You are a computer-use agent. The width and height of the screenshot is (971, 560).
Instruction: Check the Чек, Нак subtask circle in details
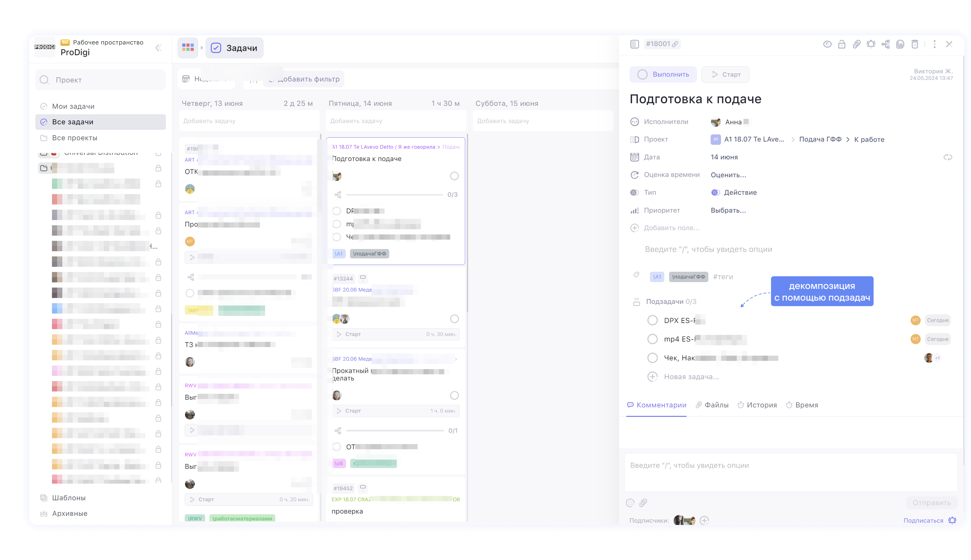[x=652, y=358]
